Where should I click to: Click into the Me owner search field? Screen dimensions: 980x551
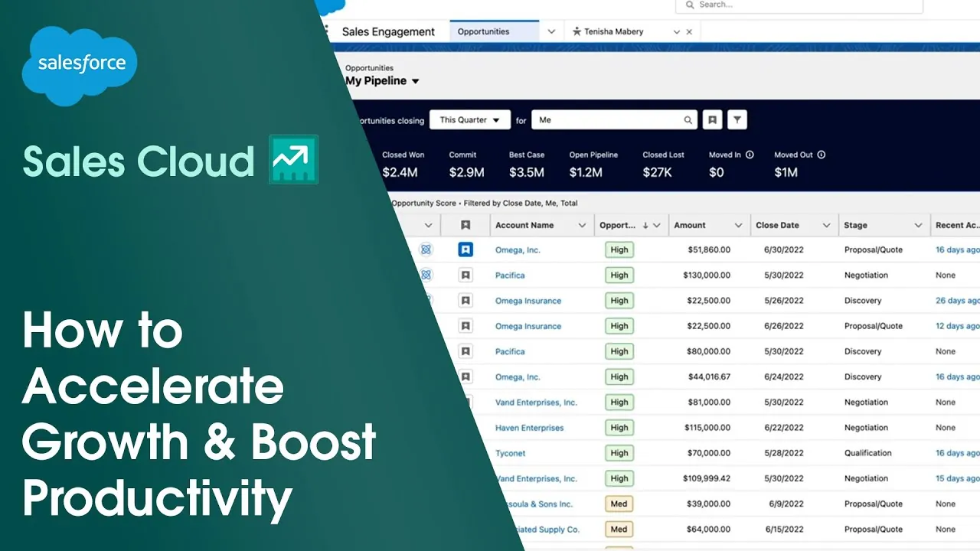(614, 120)
